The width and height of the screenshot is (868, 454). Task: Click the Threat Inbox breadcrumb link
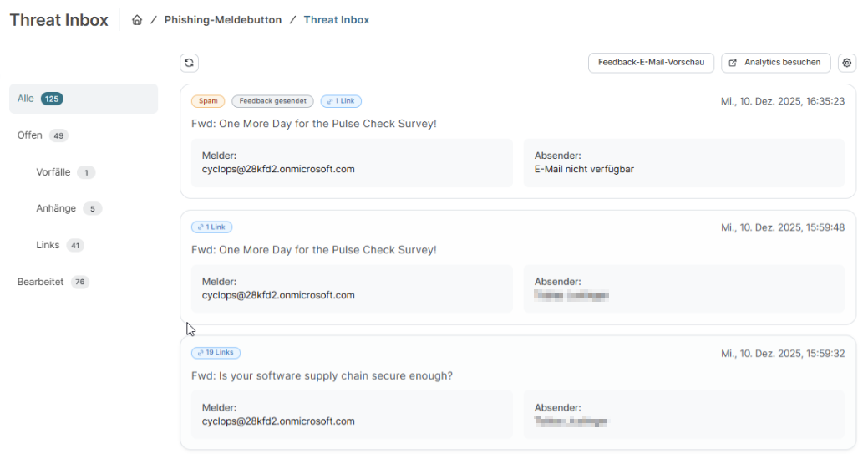click(337, 20)
